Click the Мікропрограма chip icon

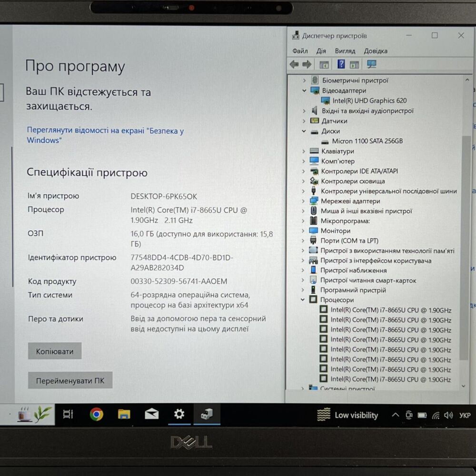(314, 221)
